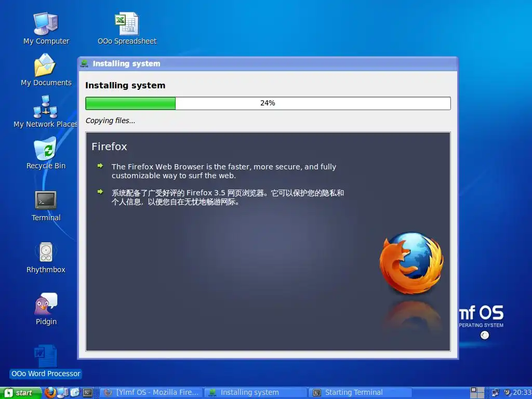The image size is (532, 399).
Task: Click the green arrow beside the Chinese Firefox description
Action: point(100,192)
